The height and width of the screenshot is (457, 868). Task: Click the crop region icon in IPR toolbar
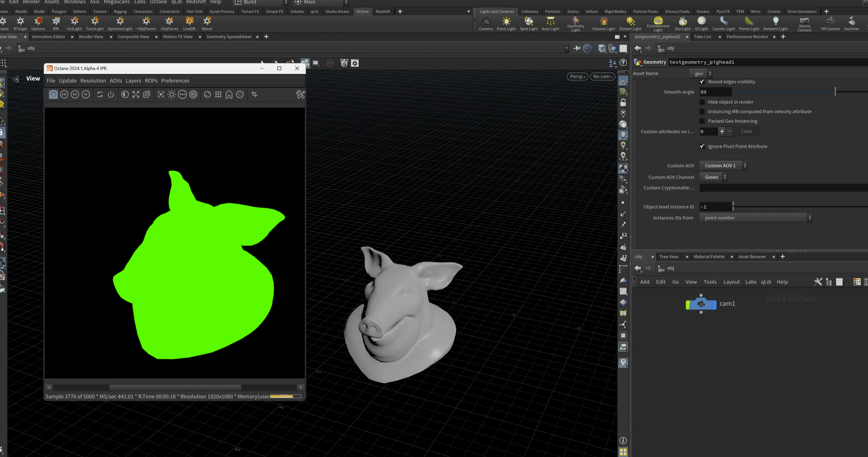point(254,94)
